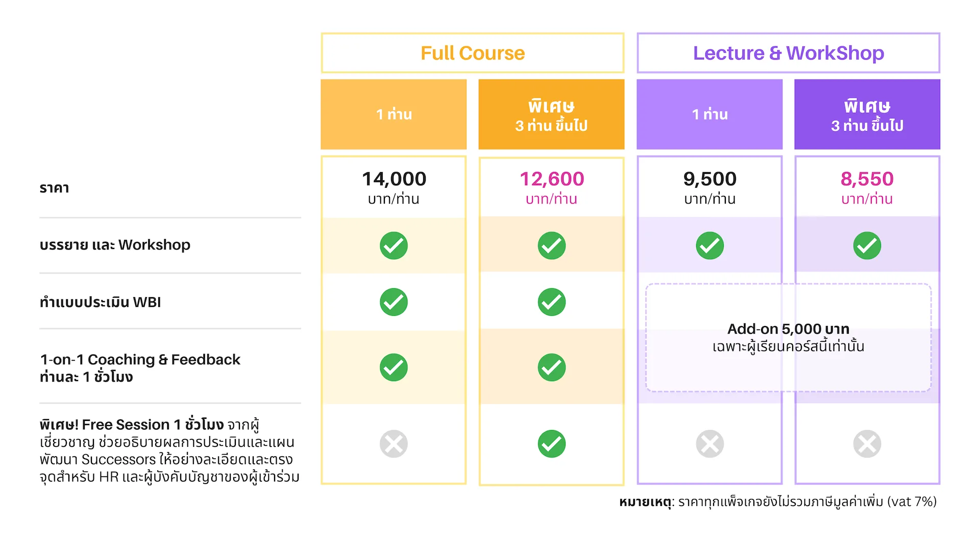Click green check for WBI, Full Course 1 ท่าน

[x=394, y=302]
